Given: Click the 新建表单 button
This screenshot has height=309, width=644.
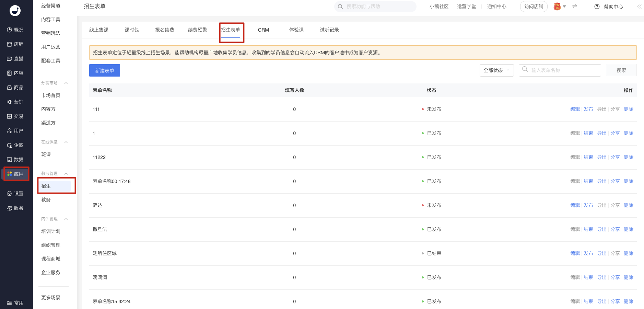Looking at the screenshot, I should click(105, 70).
